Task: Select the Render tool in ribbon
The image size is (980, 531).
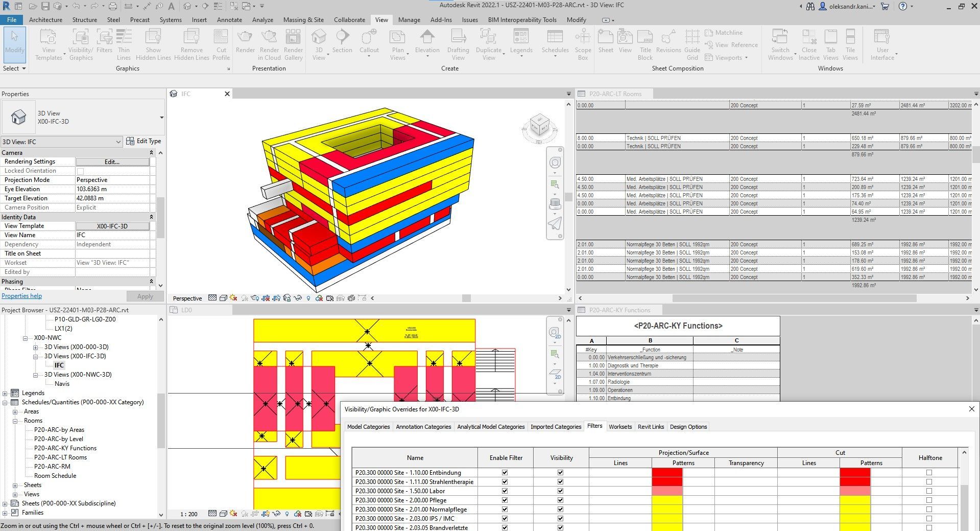Action: 245,41
